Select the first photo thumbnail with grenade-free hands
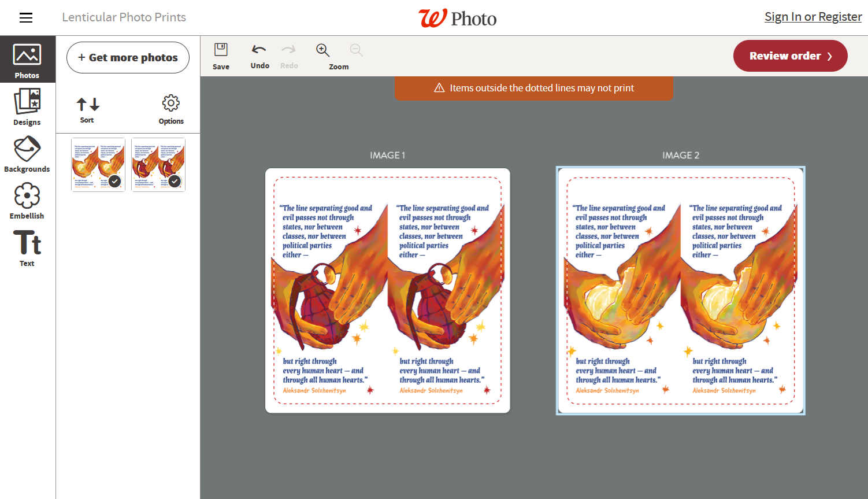868x499 pixels. 98,165
